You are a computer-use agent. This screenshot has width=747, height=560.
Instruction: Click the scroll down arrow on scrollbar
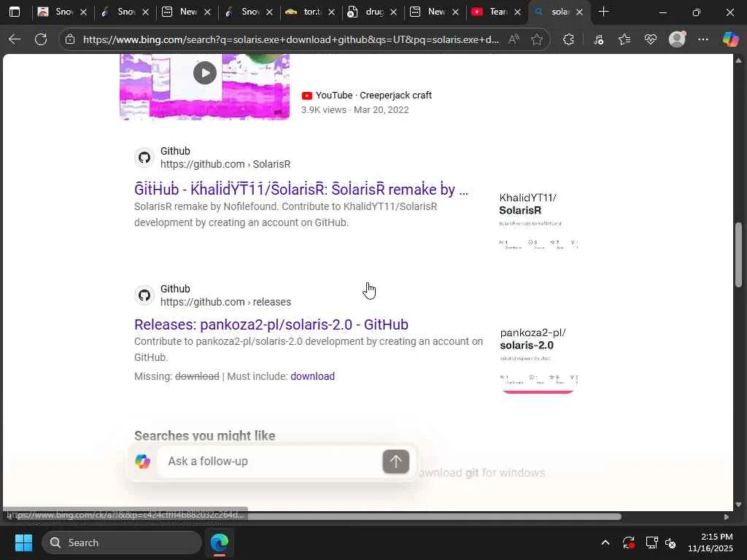coord(738,505)
